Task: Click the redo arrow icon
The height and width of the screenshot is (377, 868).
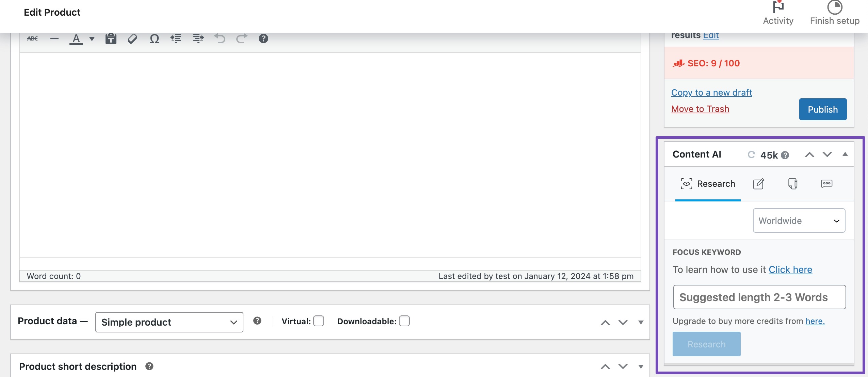Action: pos(241,38)
